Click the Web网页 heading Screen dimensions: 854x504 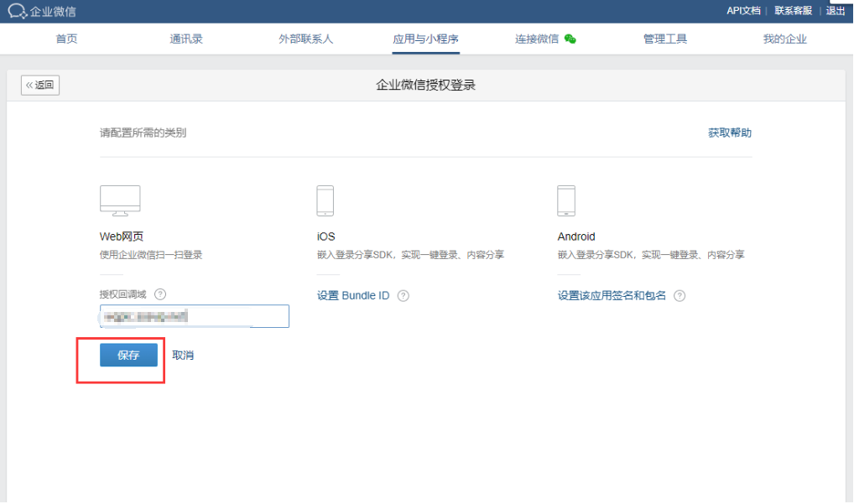click(122, 236)
